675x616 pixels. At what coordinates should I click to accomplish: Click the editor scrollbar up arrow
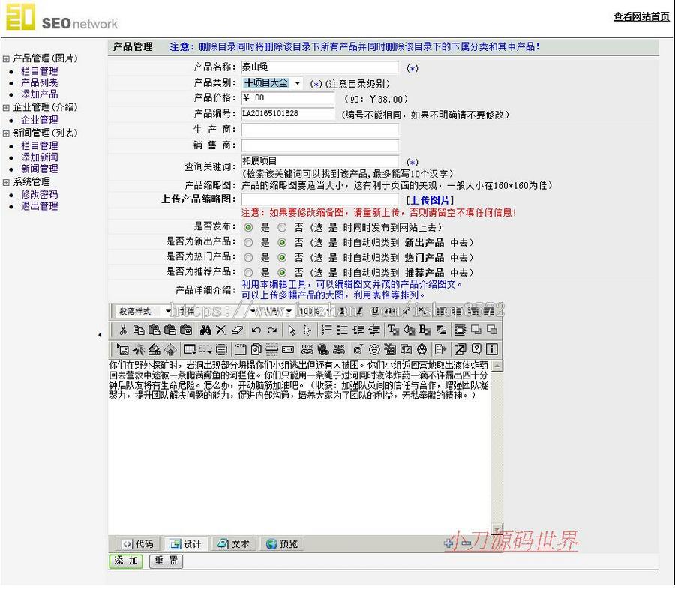496,366
